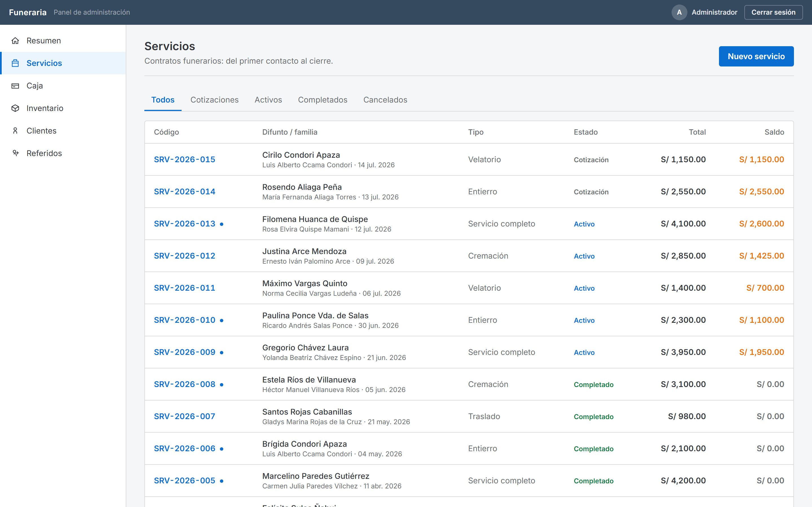The height and width of the screenshot is (507, 812).
Task: Open the Activos tab
Action: (x=268, y=100)
